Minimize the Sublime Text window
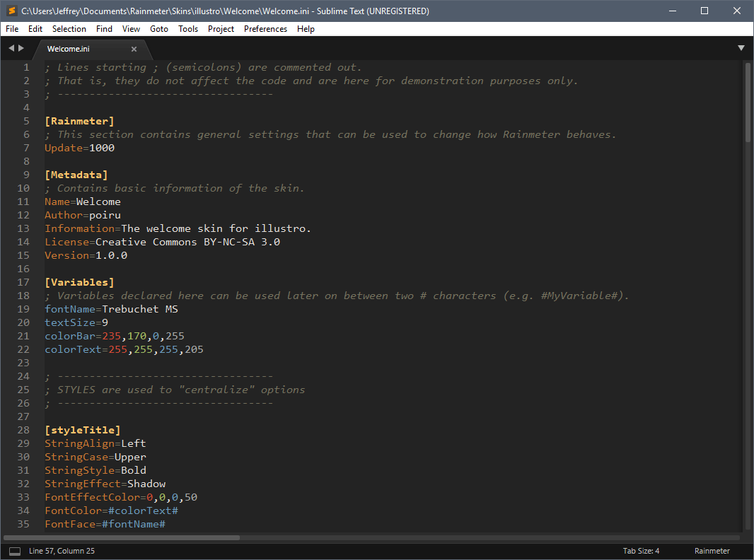The width and height of the screenshot is (754, 560). [673, 11]
